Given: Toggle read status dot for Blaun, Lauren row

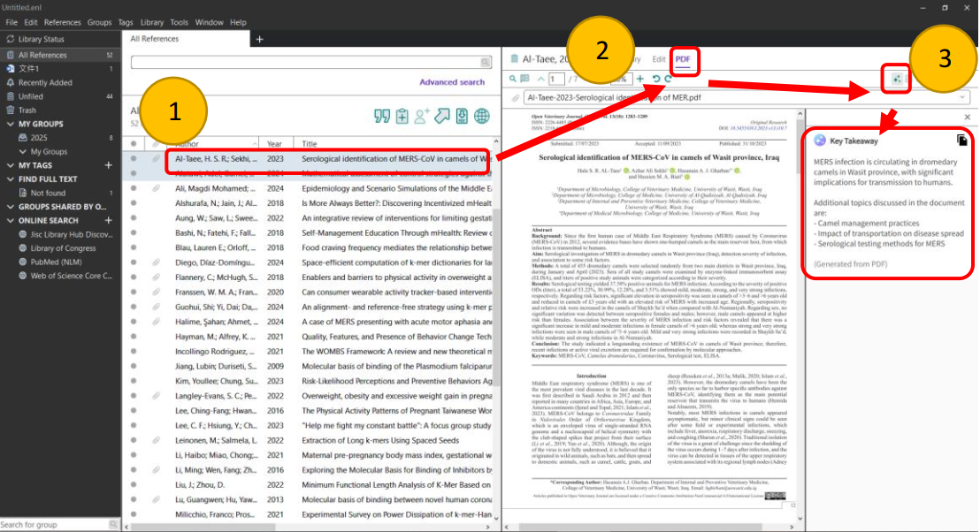Looking at the screenshot, I should point(134,247).
